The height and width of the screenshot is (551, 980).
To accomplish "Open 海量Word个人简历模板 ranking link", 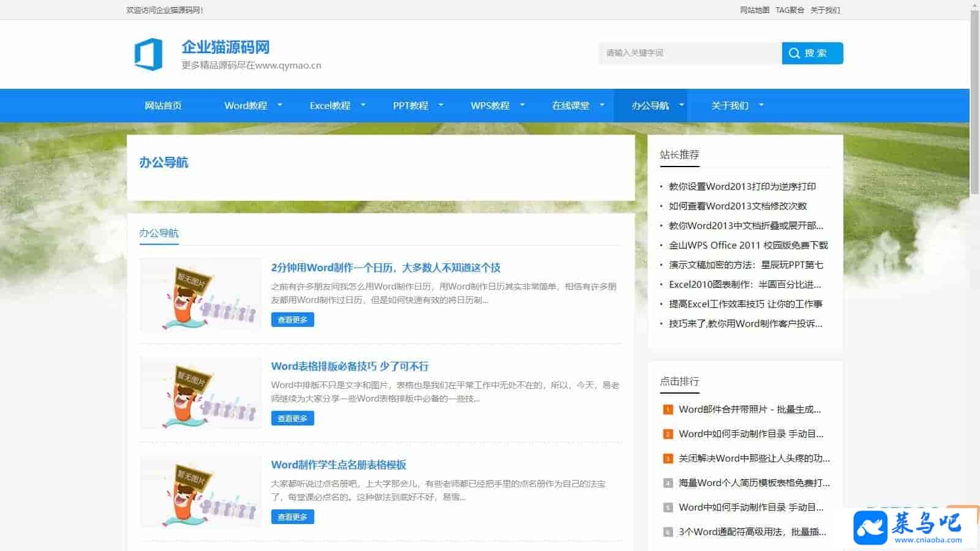I will pyautogui.click(x=755, y=483).
